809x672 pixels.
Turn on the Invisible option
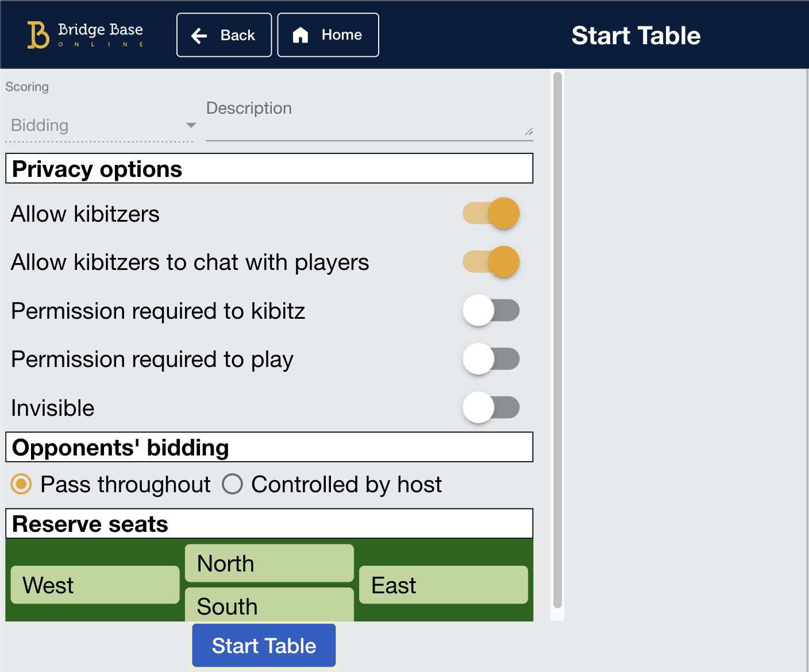[491, 407]
